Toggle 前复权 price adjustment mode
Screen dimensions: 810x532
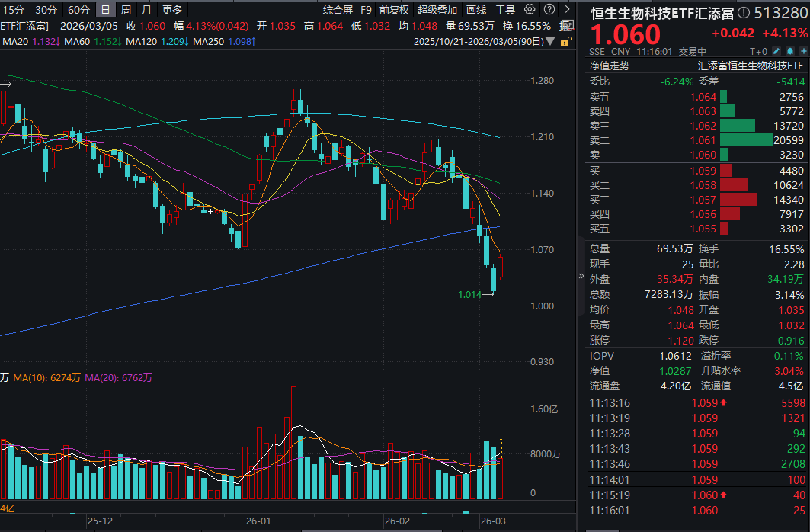click(x=394, y=10)
